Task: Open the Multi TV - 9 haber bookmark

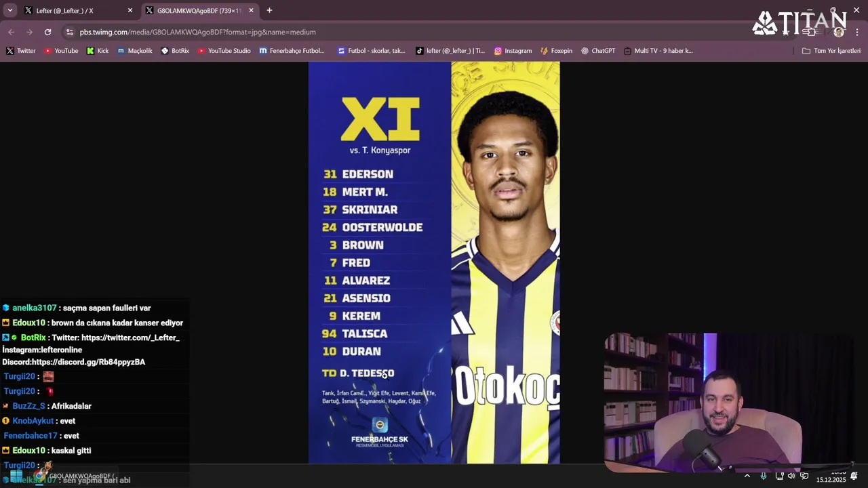Action: coord(658,51)
